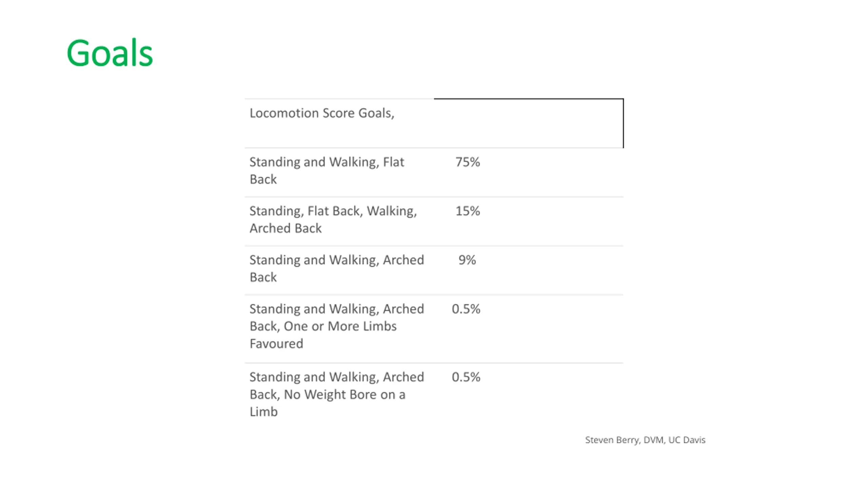The image size is (868, 488).
Task: Select the Standing and Walking, Flat Back row
Action: click(434, 172)
